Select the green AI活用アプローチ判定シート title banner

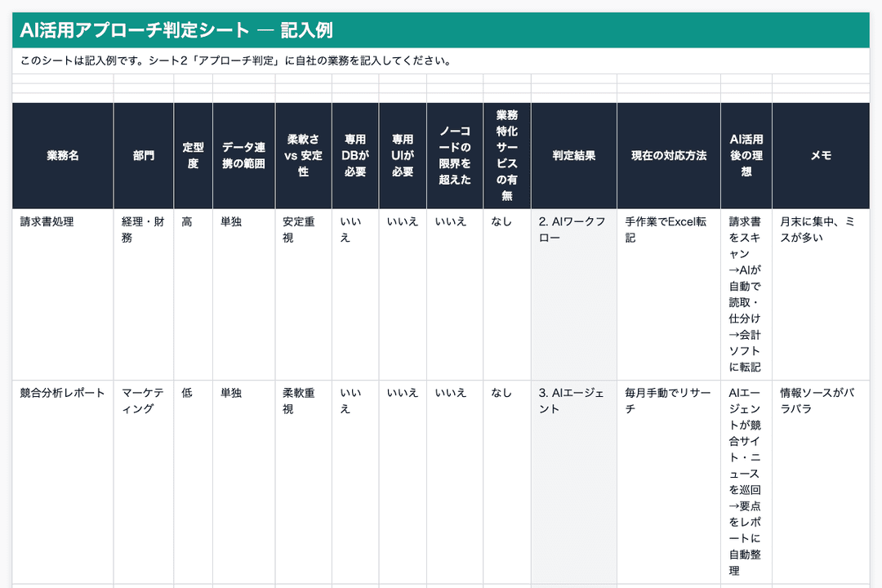pyautogui.click(x=441, y=27)
